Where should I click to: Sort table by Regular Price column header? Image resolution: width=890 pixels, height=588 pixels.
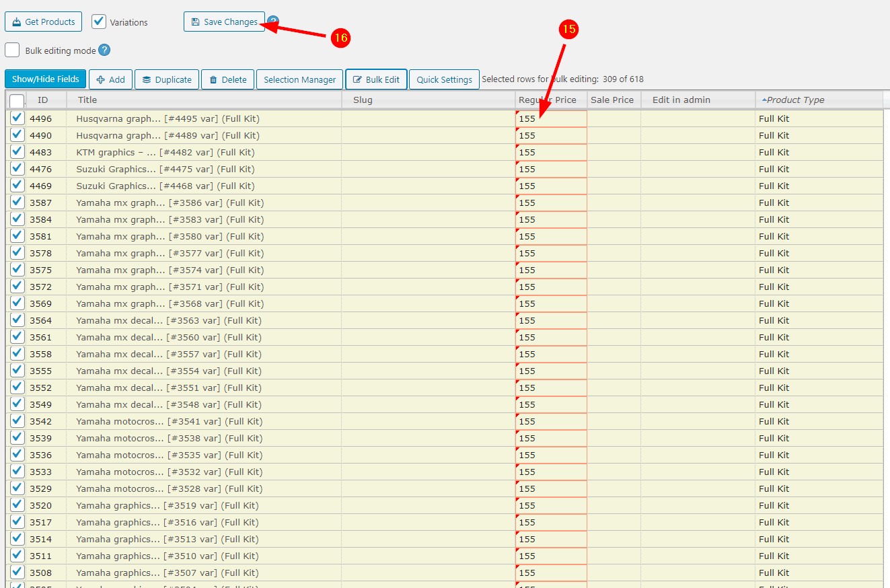click(x=547, y=100)
